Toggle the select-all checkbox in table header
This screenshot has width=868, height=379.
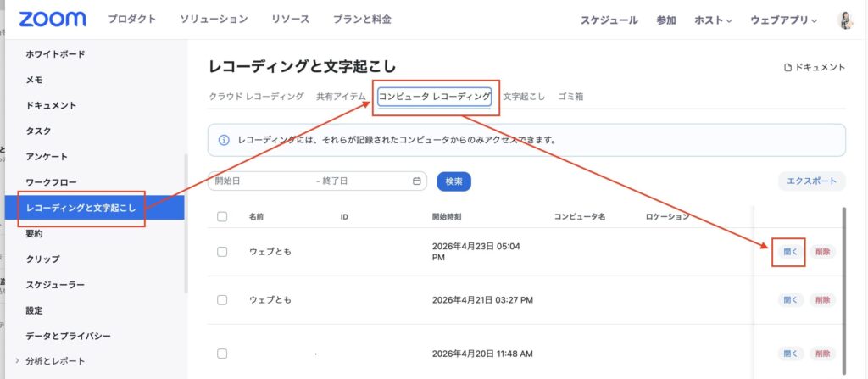click(222, 217)
